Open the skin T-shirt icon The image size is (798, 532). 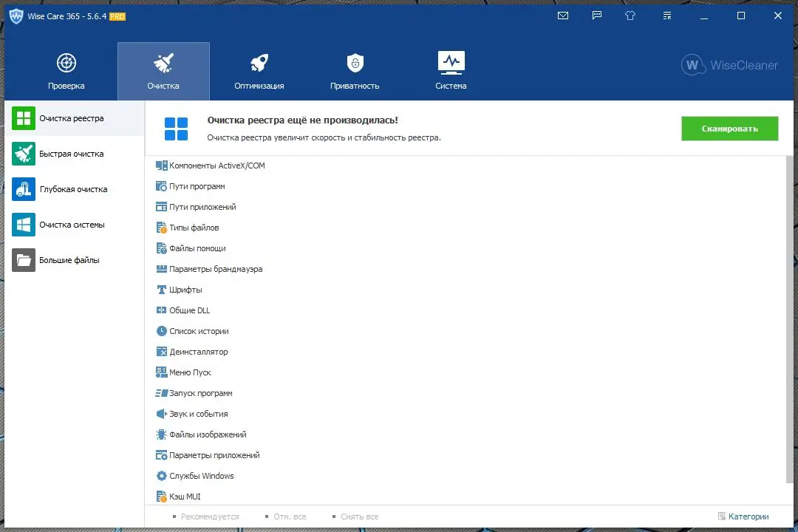(630, 16)
